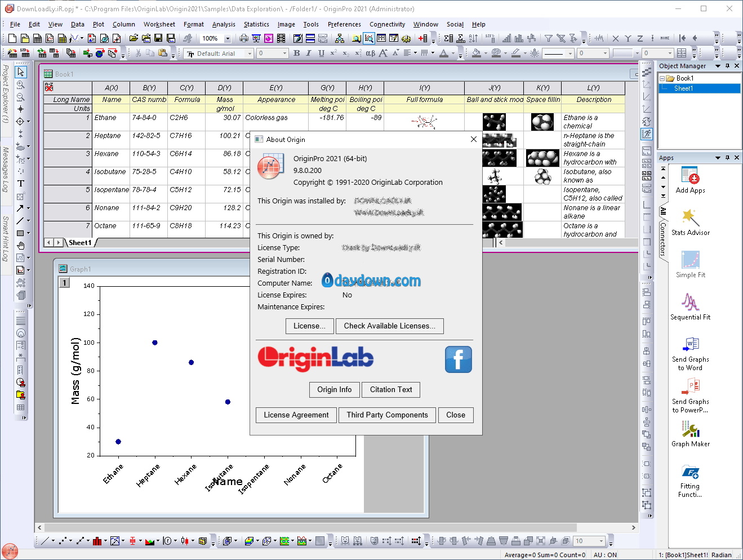The image size is (743, 560).
Task: Click the Open file folder icon
Action: pyautogui.click(x=134, y=38)
